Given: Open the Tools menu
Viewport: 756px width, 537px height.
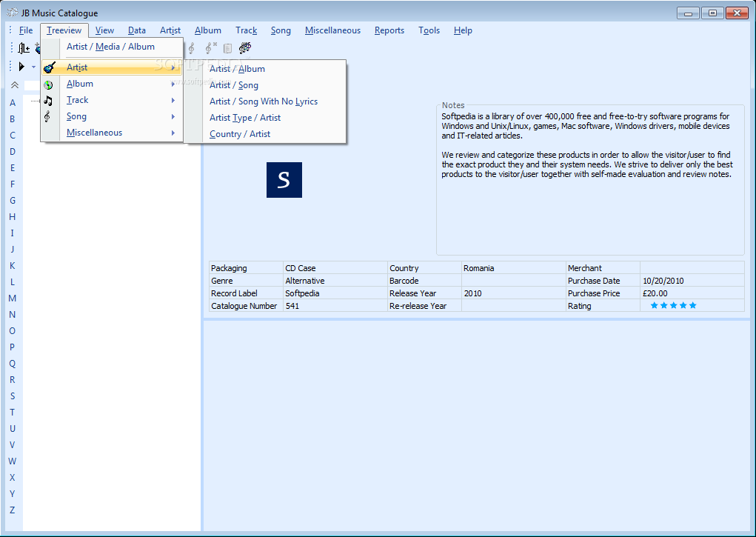Looking at the screenshot, I should (x=429, y=30).
